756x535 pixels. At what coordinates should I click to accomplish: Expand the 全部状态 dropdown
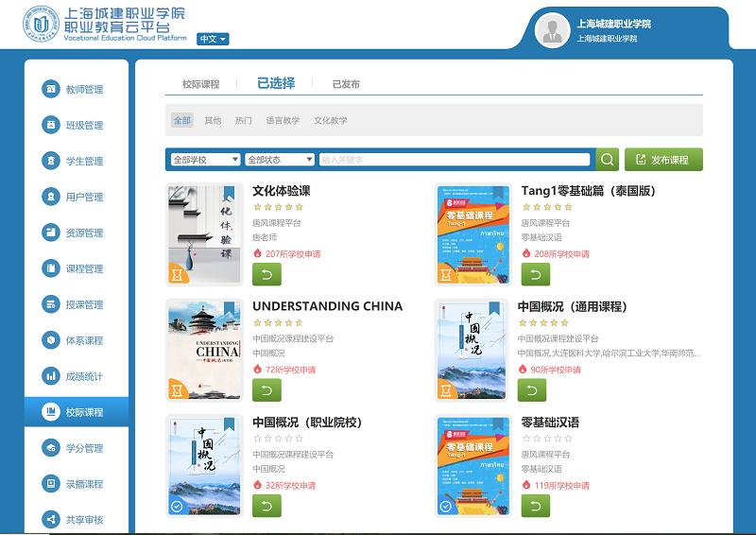tap(280, 160)
